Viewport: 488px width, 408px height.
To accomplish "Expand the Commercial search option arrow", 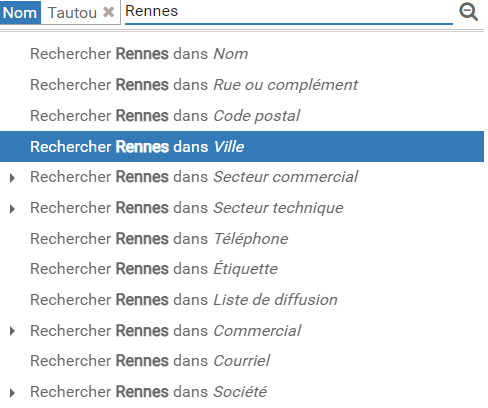I will pos(13,331).
